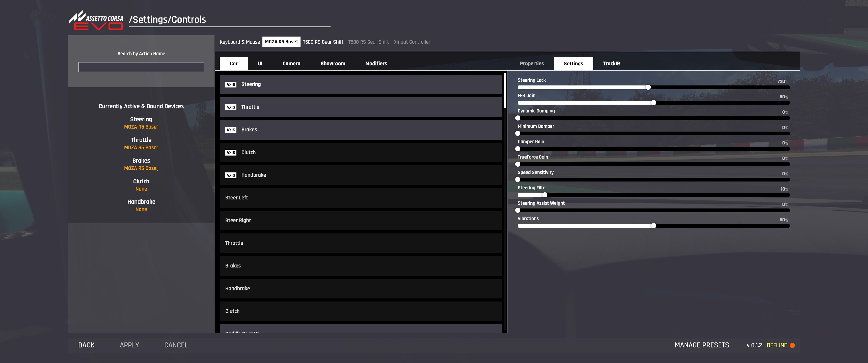868x363 pixels.
Task: Click the AXIS badge beside Clutch
Action: point(231,153)
